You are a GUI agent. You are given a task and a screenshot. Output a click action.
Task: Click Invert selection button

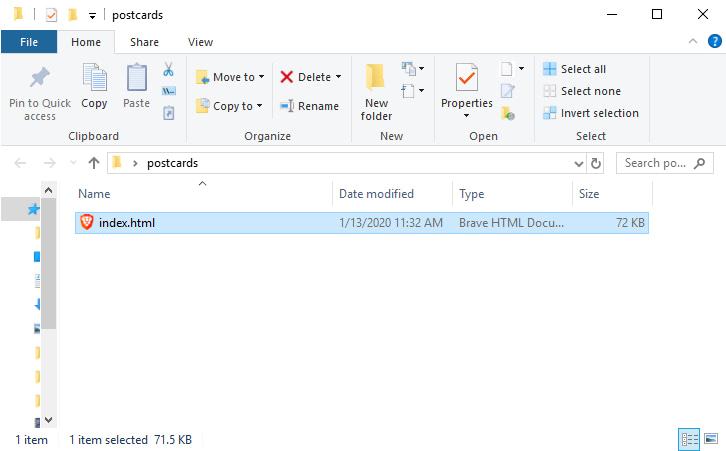[x=591, y=113]
